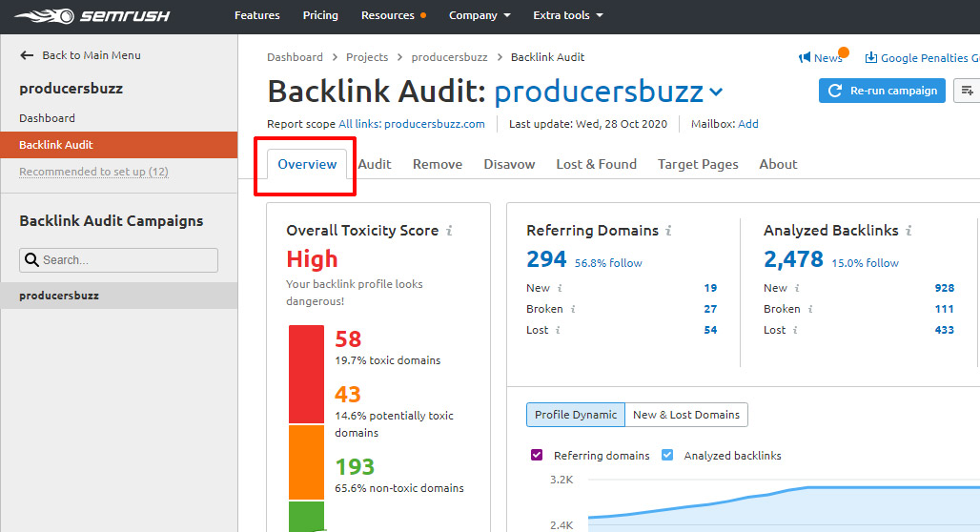The width and height of the screenshot is (980, 532).
Task: Click the green non-toxic bar segment
Action: click(306, 517)
